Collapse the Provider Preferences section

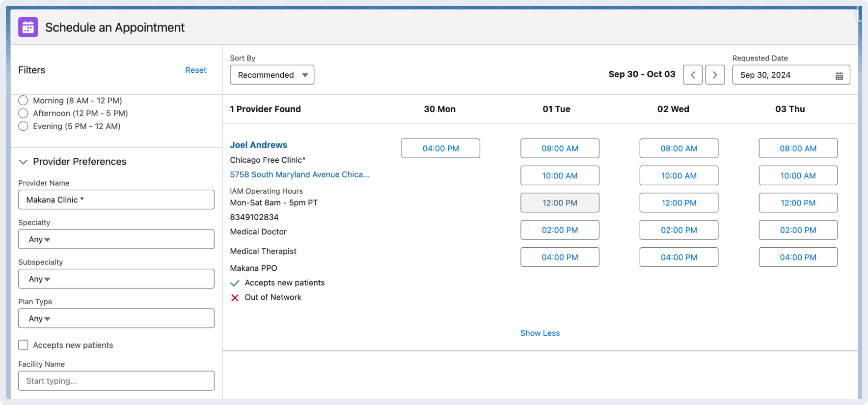23,162
